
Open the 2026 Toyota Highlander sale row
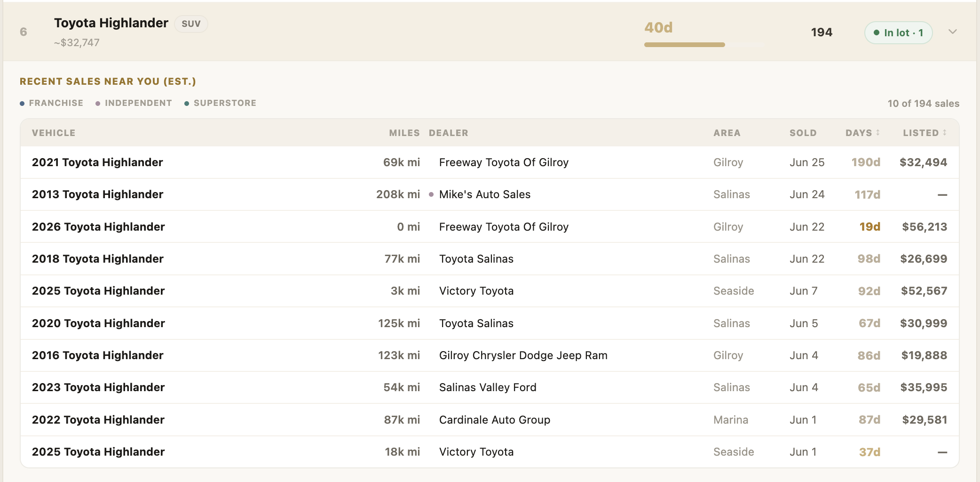490,227
